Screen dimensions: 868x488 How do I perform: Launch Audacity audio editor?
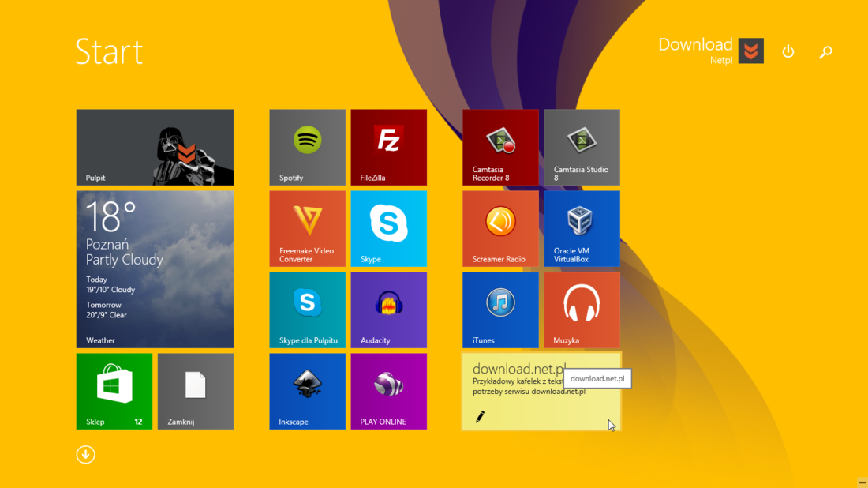tap(388, 310)
